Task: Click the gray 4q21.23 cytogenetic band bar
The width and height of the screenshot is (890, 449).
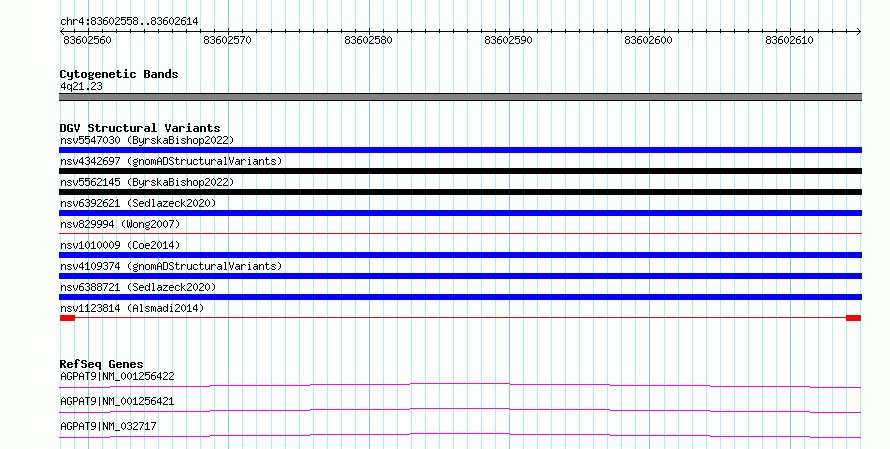Action: [460, 97]
